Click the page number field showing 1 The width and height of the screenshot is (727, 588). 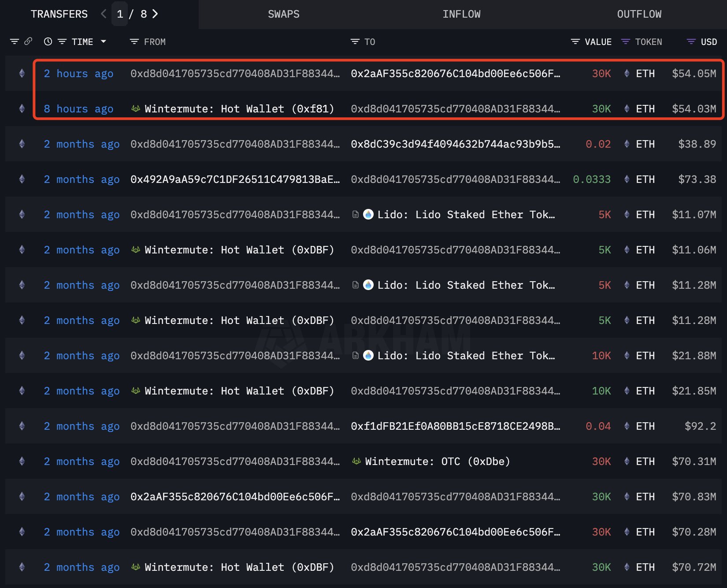coord(120,14)
